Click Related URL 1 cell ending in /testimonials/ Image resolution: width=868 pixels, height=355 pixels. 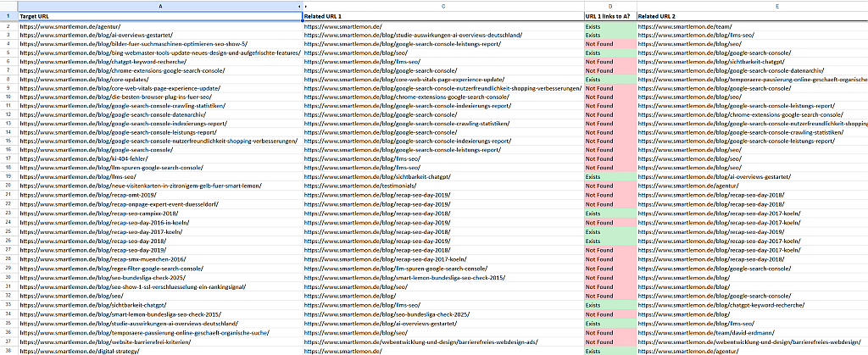tap(443, 186)
